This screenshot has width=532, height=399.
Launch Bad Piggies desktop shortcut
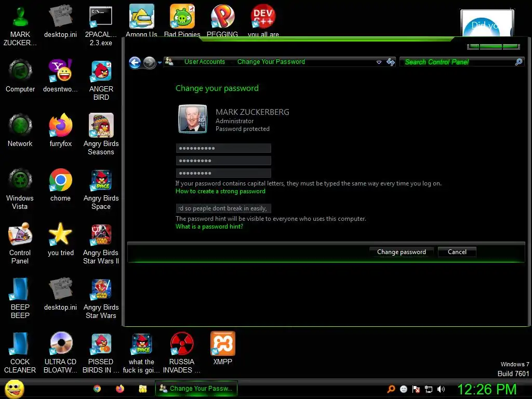tap(182, 20)
